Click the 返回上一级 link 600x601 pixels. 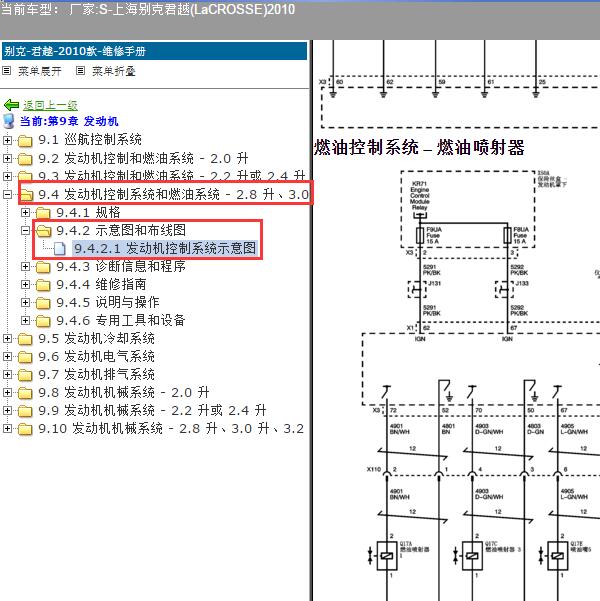50,105
